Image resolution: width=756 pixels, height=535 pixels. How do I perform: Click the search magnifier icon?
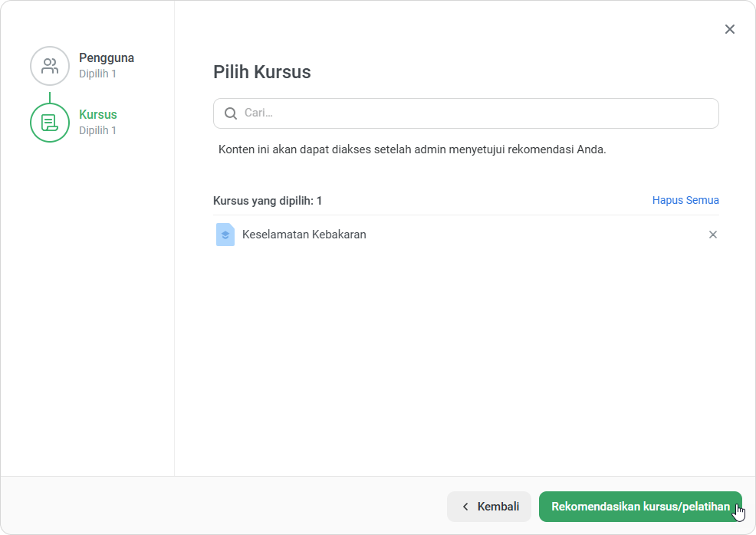pos(231,113)
